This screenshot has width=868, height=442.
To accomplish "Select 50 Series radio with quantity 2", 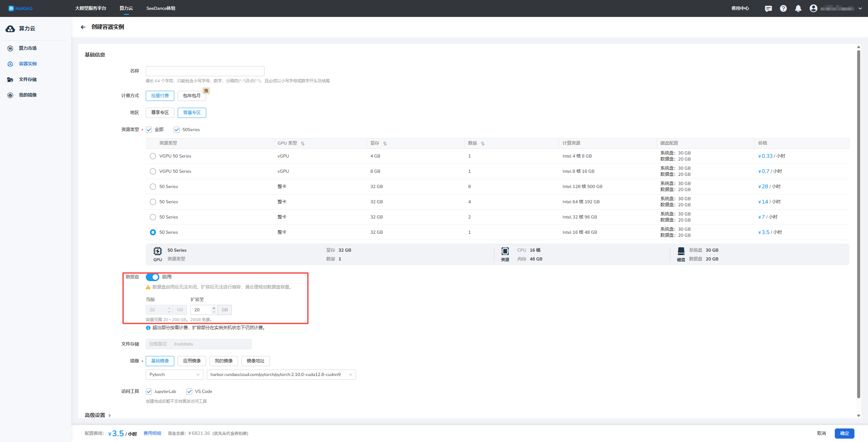I will tap(153, 217).
